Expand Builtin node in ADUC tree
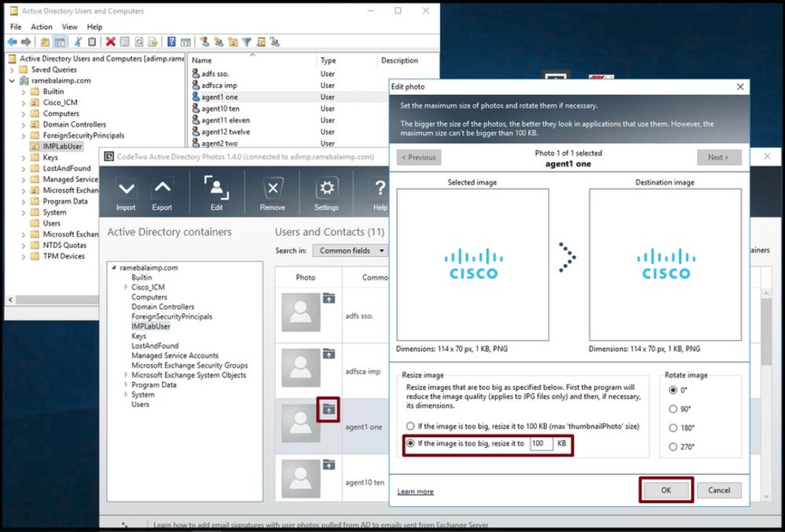The width and height of the screenshot is (785, 532). [24, 92]
